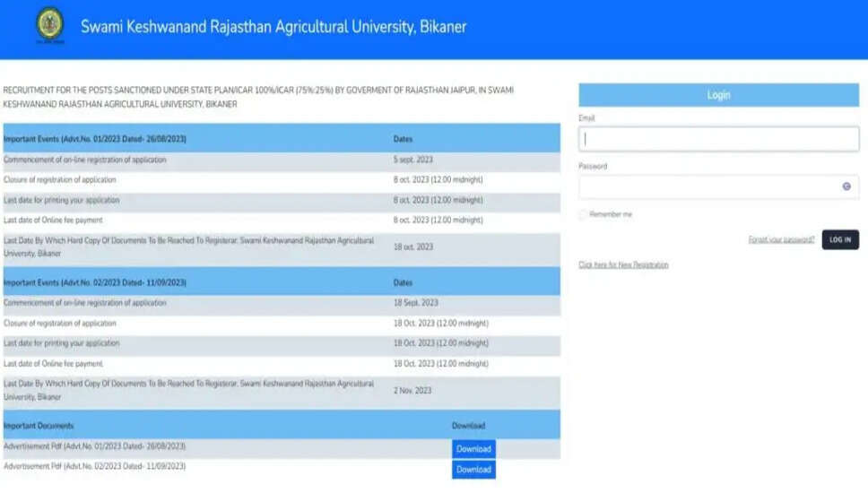Click the university emblem logo
868x493 pixels.
[49, 25]
